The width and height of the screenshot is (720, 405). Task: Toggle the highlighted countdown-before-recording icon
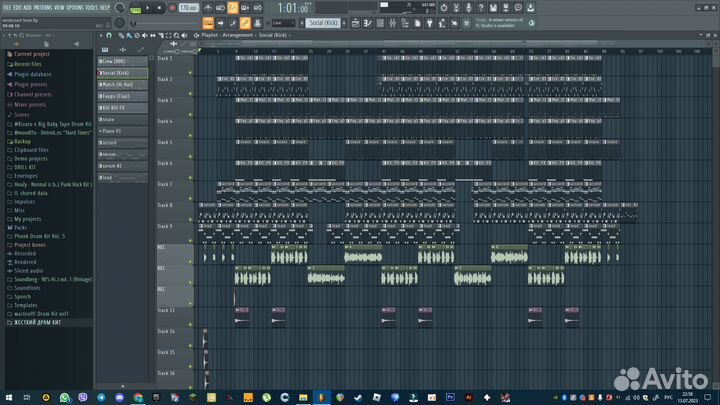[x=233, y=8]
